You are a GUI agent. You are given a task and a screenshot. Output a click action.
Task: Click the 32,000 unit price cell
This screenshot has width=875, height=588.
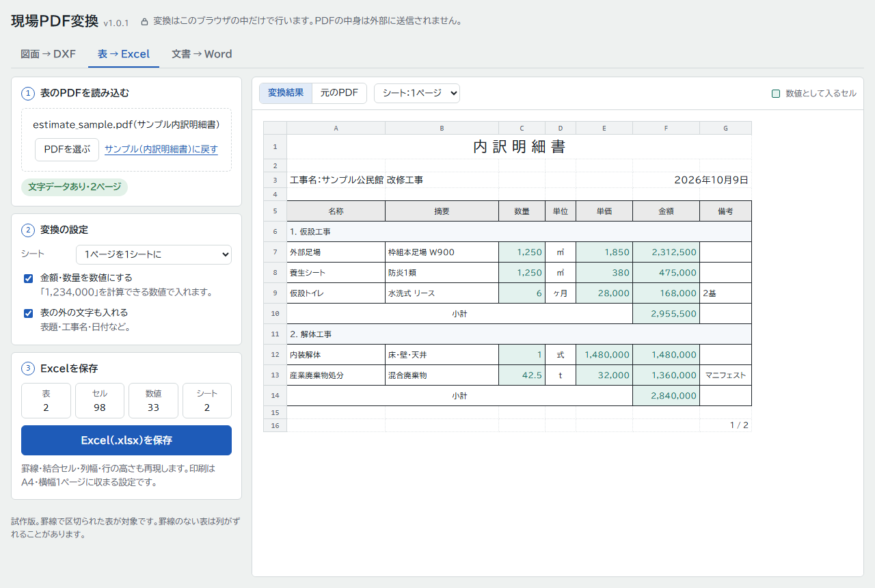604,375
